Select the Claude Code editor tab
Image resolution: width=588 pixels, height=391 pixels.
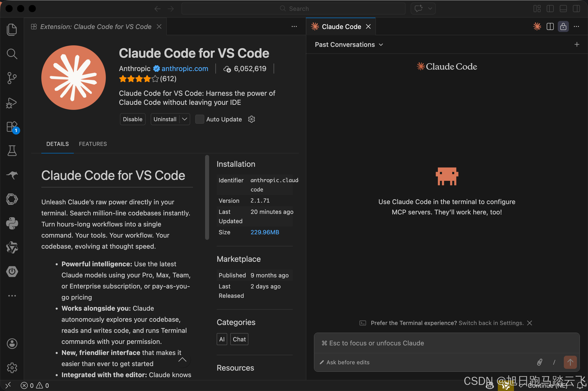point(341,26)
